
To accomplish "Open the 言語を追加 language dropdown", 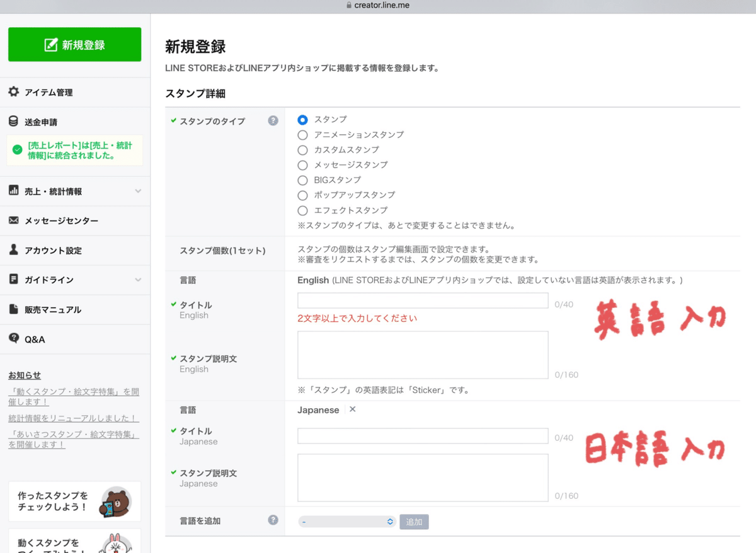I will click(346, 522).
